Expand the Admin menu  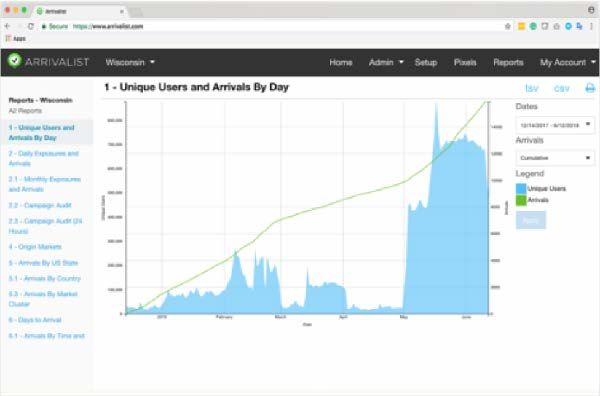(386, 62)
